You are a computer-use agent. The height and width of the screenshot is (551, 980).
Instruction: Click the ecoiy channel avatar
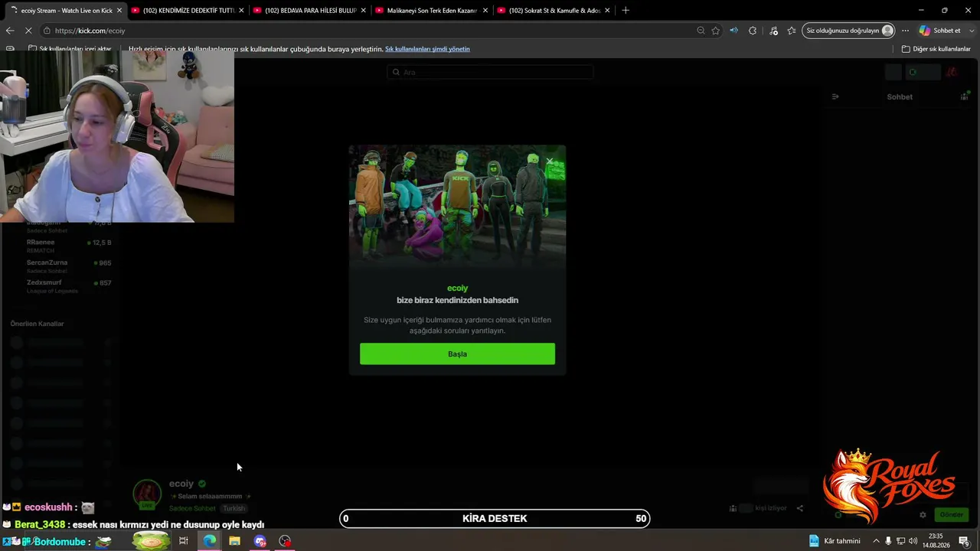click(x=147, y=494)
